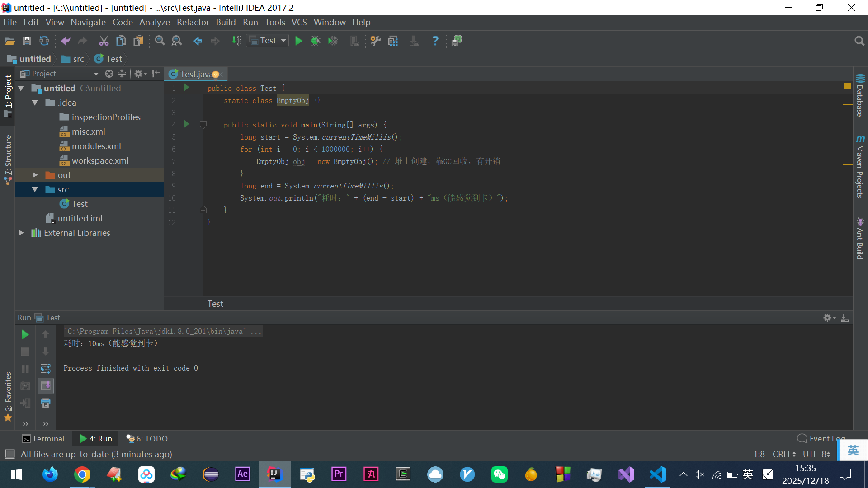
Task: Click the green Run button in toolbar
Action: coord(298,41)
